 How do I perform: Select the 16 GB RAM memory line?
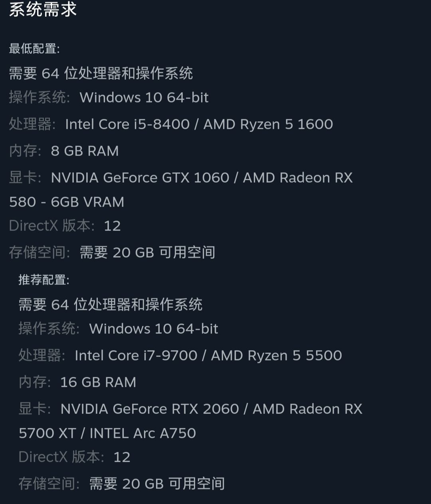point(98,382)
